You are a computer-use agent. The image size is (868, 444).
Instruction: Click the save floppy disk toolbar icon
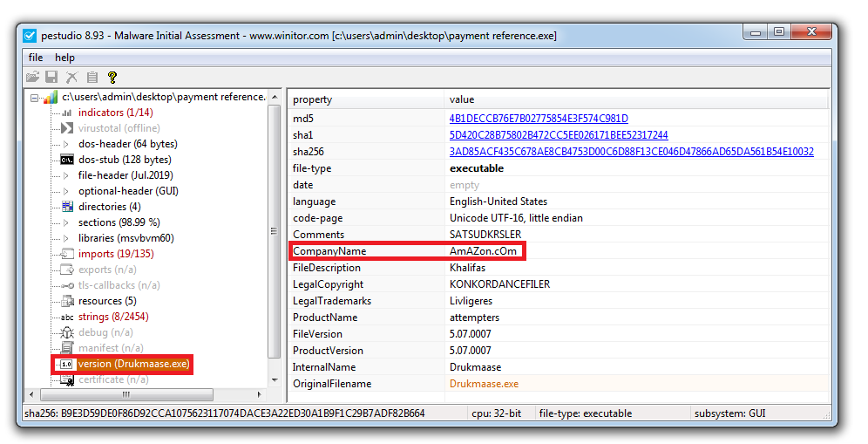point(51,77)
